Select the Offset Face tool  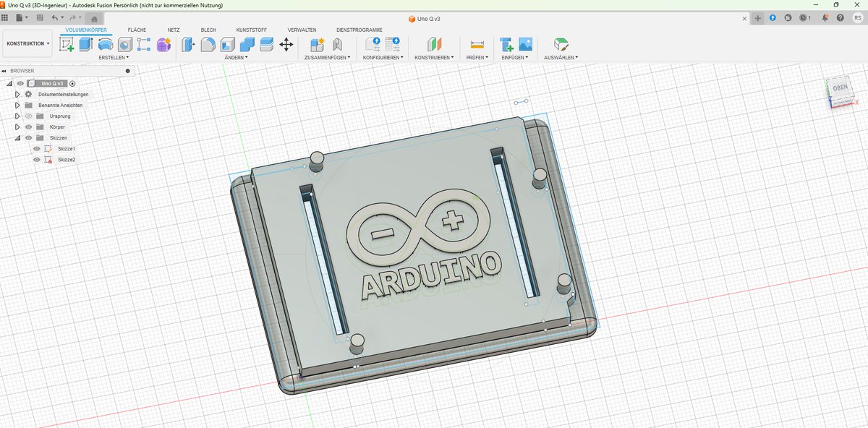pyautogui.click(x=266, y=44)
